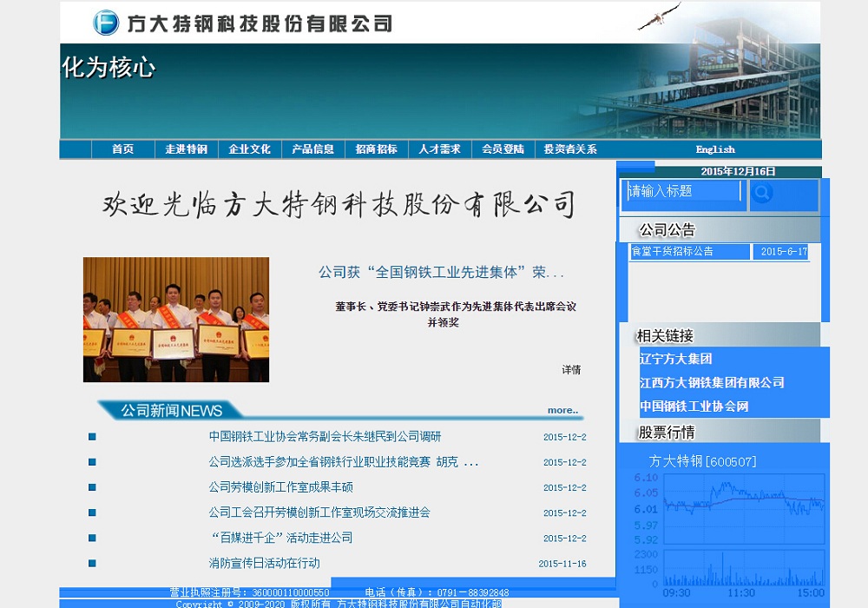Click the 营业执照注册号 footer text
The height and width of the screenshot is (608, 868).
click(249, 592)
